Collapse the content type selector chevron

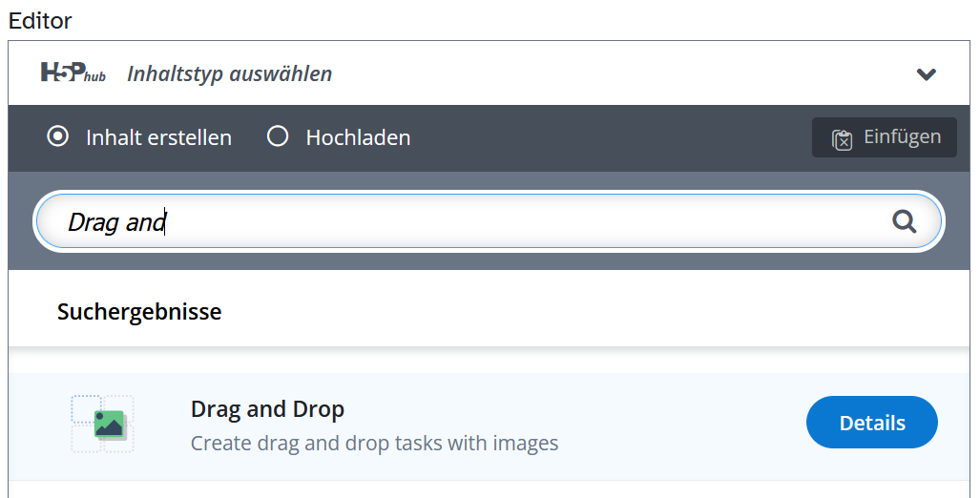point(926,73)
